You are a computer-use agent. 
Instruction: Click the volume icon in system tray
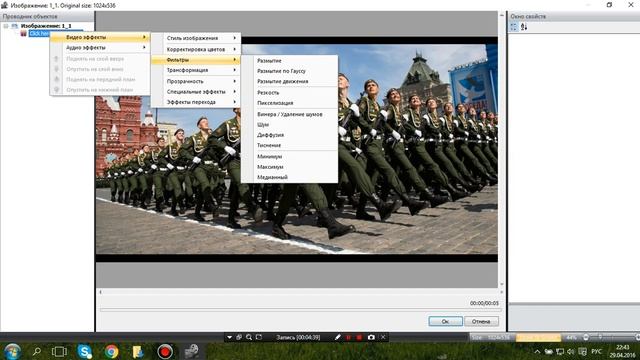pos(571,351)
